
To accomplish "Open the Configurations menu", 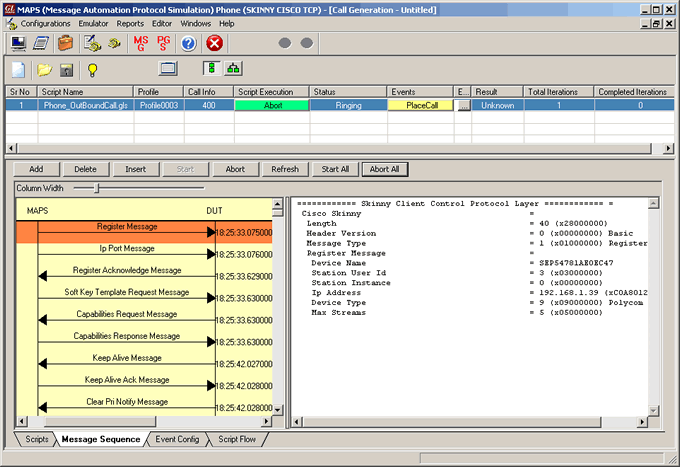I will tap(46, 23).
